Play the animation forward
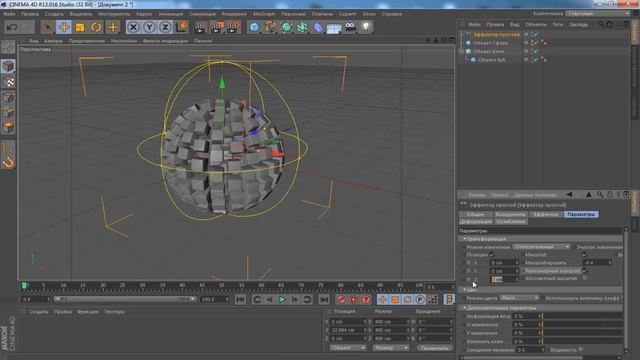The height and width of the screenshot is (360, 640). (x=282, y=300)
